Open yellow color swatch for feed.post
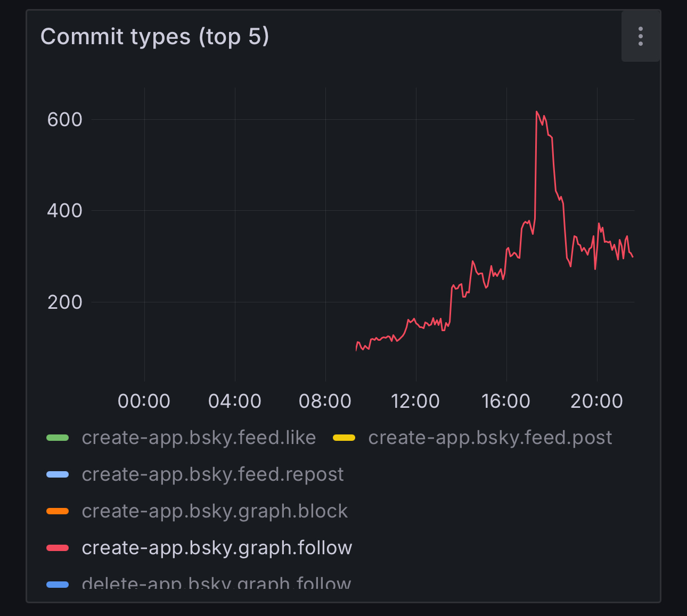The width and height of the screenshot is (687, 616). [344, 438]
